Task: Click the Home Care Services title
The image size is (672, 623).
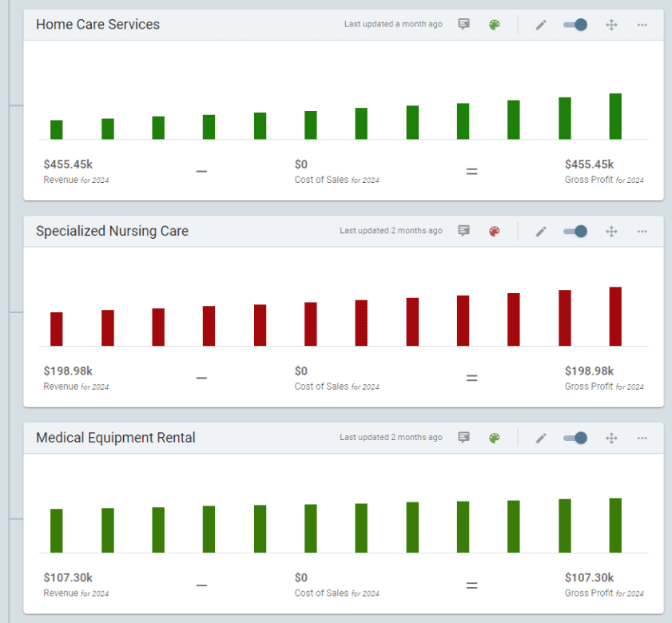Action: tap(97, 25)
